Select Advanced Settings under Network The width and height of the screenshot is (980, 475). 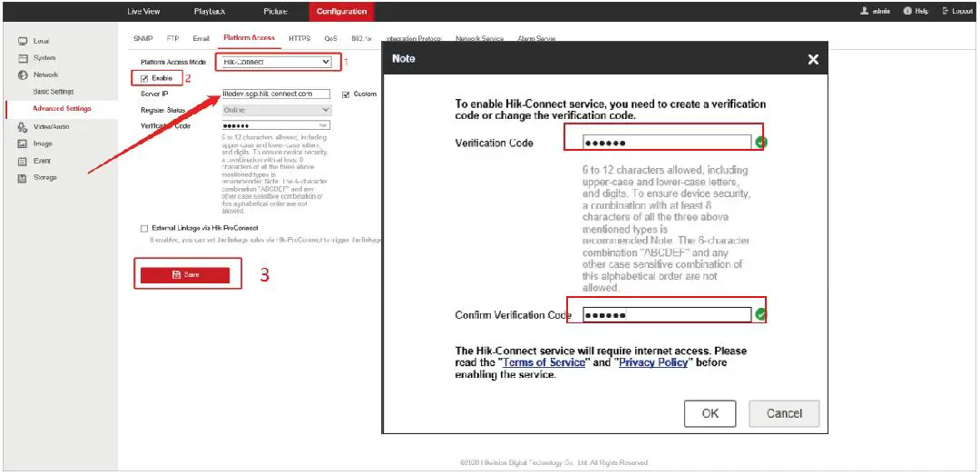[62, 109]
